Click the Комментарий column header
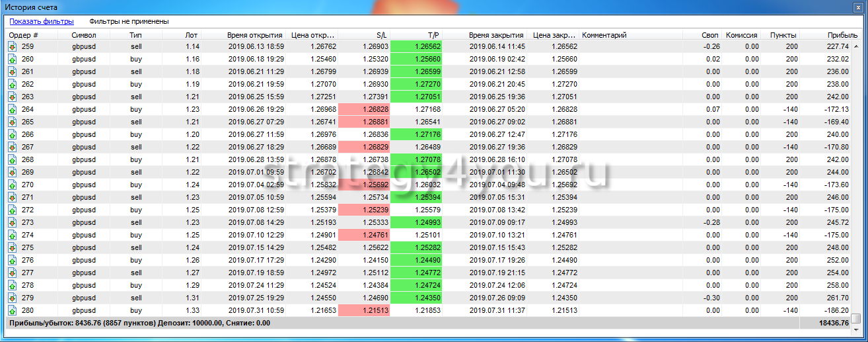 click(604, 35)
